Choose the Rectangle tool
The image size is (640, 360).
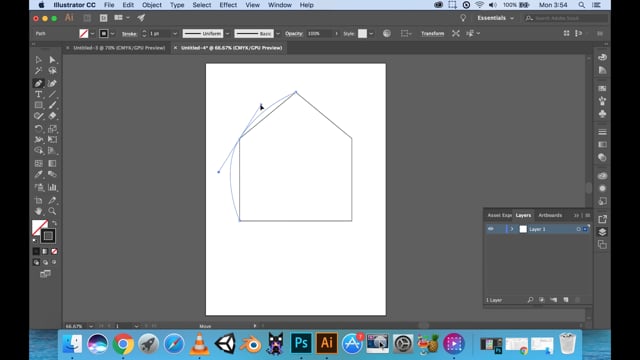(x=38, y=105)
